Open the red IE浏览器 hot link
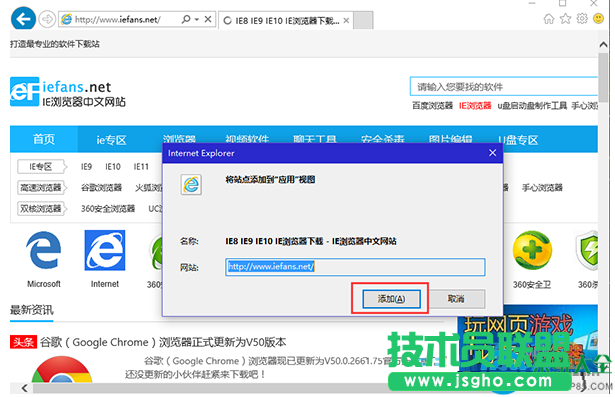The image size is (615, 397). pos(475,106)
